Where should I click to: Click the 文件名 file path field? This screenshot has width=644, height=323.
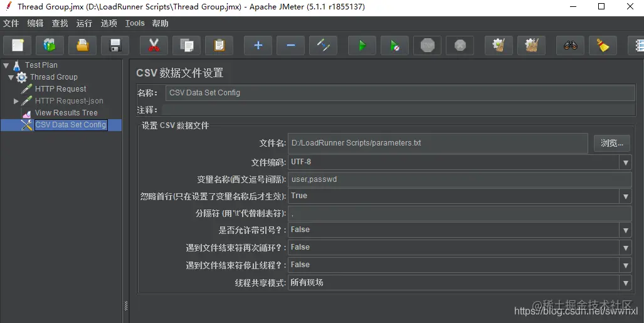[438, 143]
